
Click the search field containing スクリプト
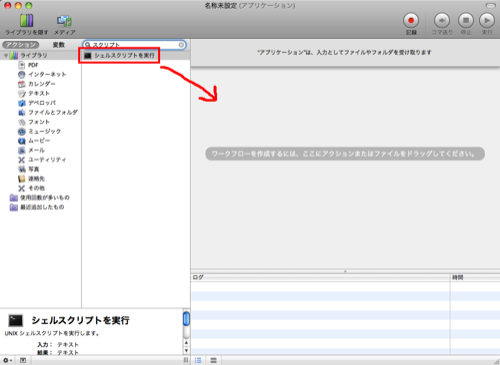point(134,45)
